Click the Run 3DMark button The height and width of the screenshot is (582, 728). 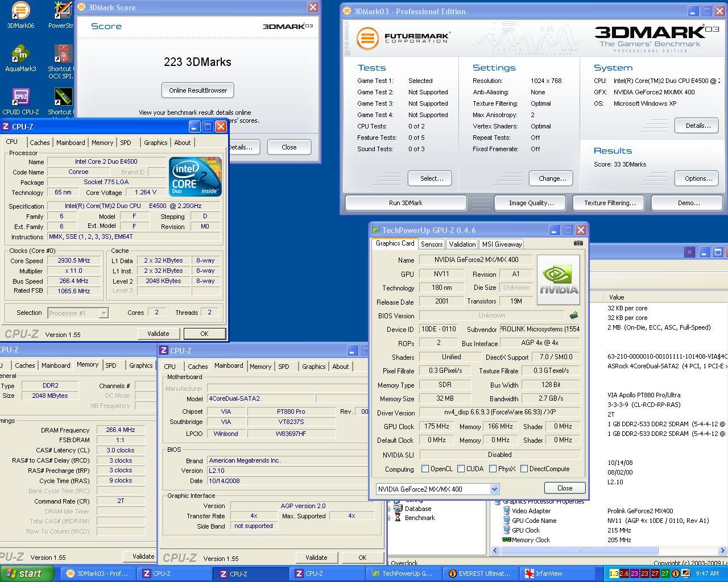406,203
